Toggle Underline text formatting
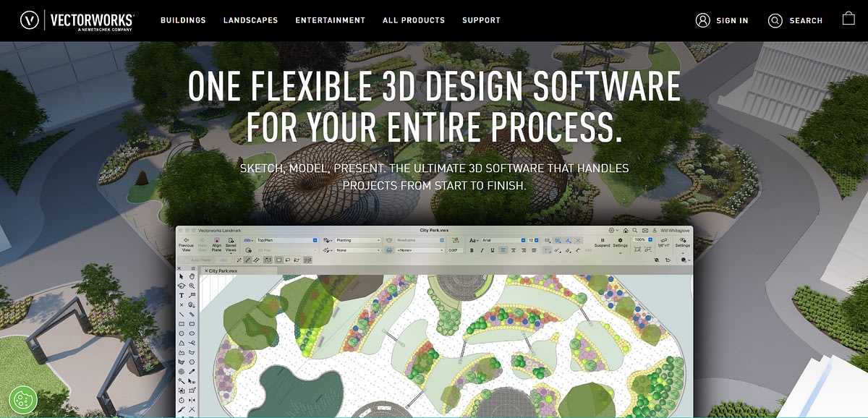This screenshot has width=868, height=418. (x=492, y=250)
